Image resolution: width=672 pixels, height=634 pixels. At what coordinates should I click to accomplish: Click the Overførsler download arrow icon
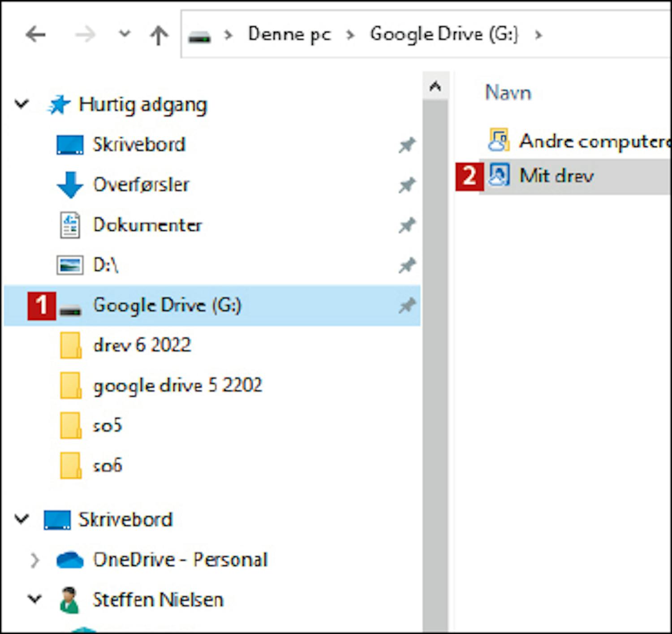pyautogui.click(x=70, y=185)
